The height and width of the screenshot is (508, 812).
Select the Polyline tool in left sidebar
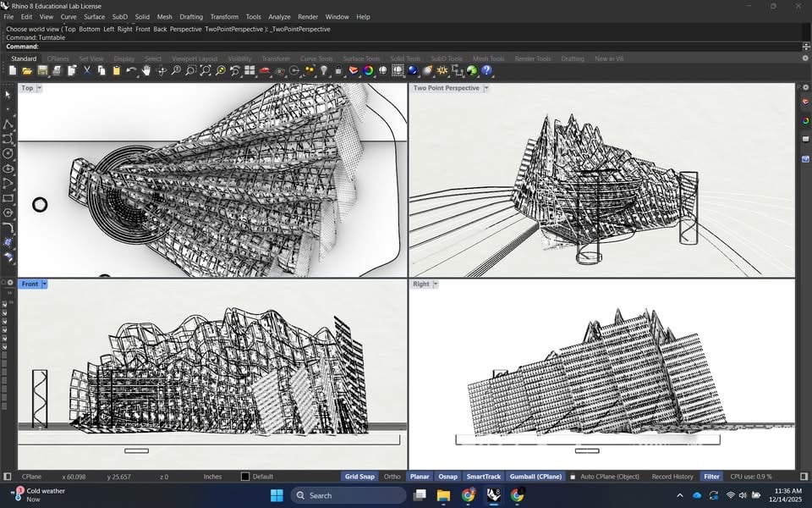point(8,124)
